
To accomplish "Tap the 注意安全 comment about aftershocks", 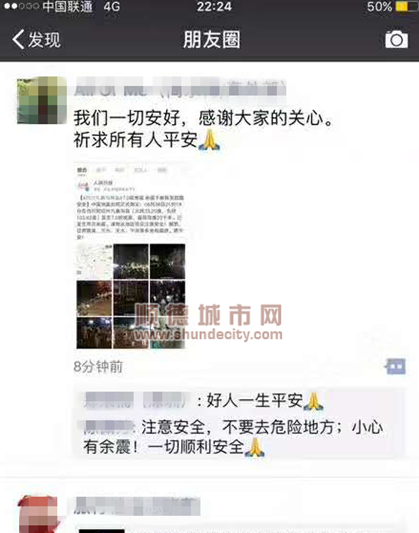I will coord(233,437).
